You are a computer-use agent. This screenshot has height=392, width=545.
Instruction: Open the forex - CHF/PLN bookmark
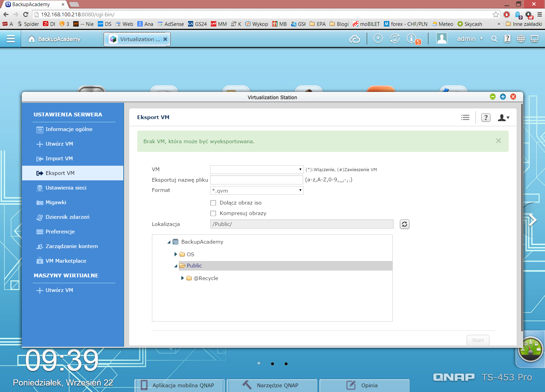click(x=406, y=24)
